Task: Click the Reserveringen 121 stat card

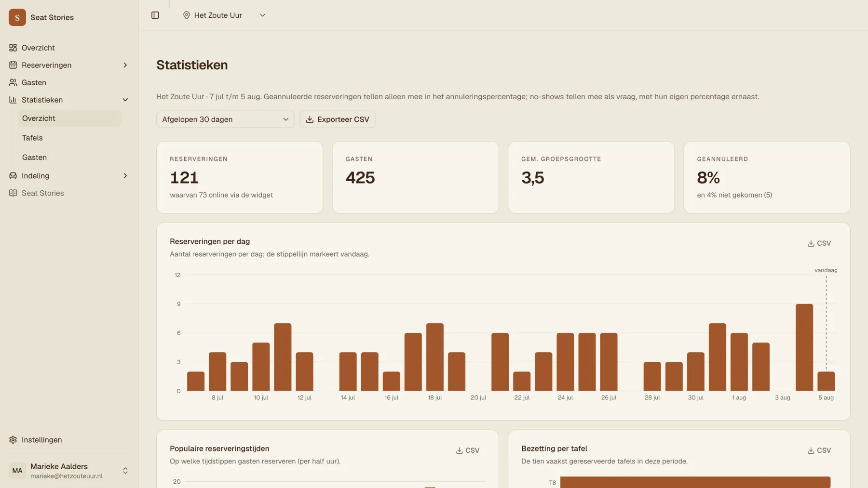Action: pyautogui.click(x=240, y=177)
